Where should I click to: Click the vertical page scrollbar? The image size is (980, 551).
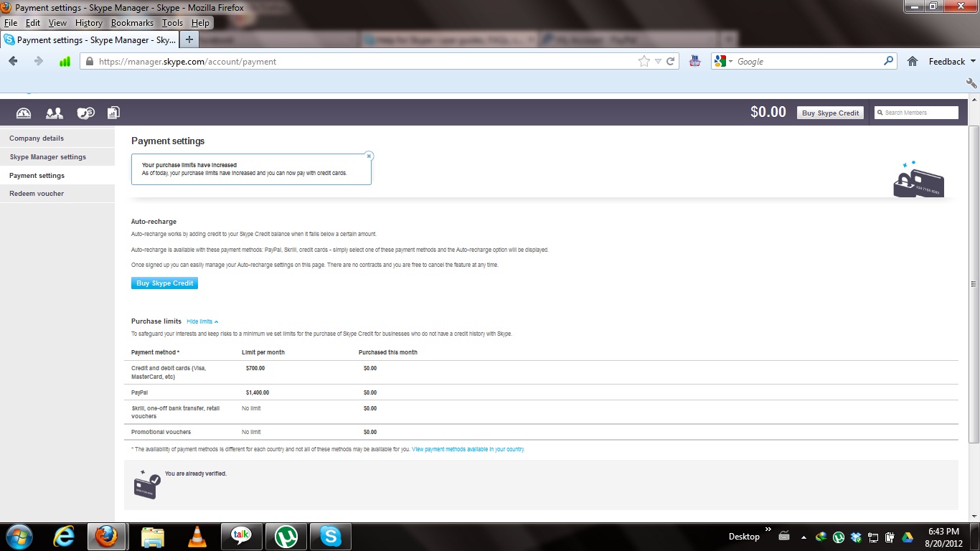coord(974,283)
